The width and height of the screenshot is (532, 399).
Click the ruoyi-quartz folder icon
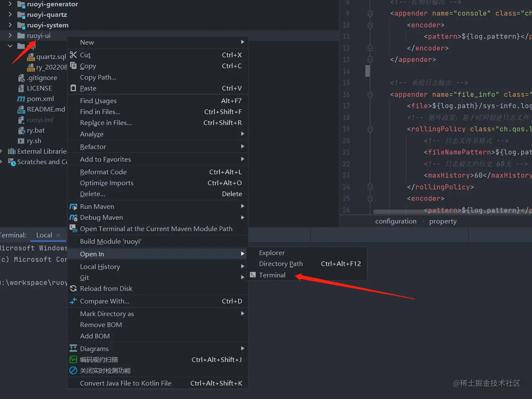tap(21, 15)
